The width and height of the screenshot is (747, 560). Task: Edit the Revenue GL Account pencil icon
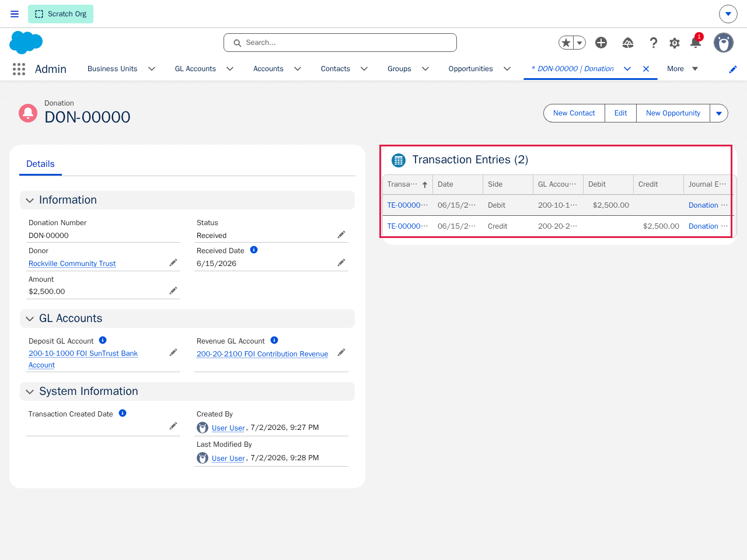[341, 352]
